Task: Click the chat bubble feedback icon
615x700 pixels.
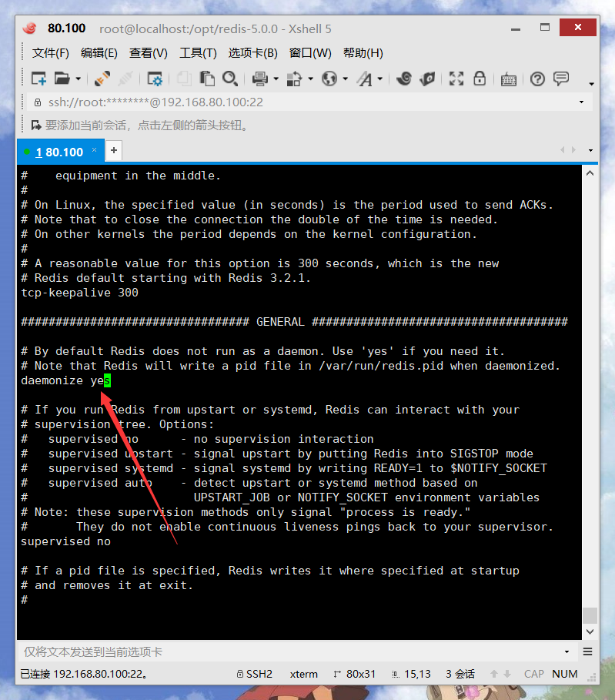Action: click(561, 79)
